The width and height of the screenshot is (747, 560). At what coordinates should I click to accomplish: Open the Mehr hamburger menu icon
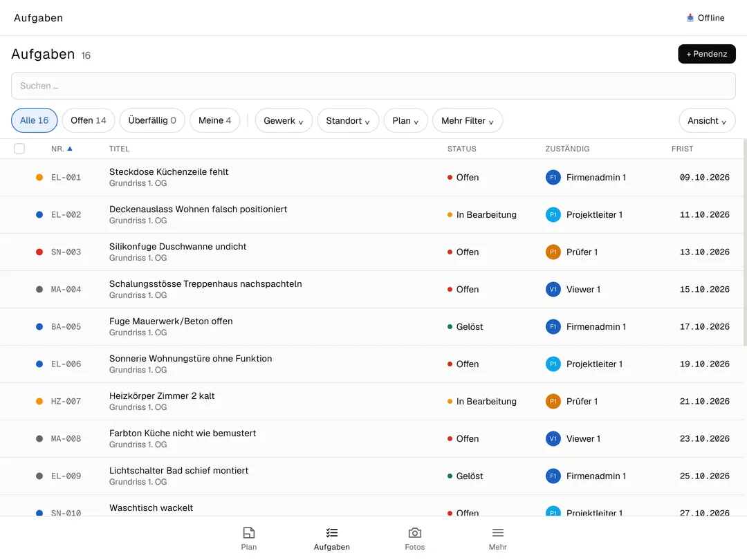[498, 532]
